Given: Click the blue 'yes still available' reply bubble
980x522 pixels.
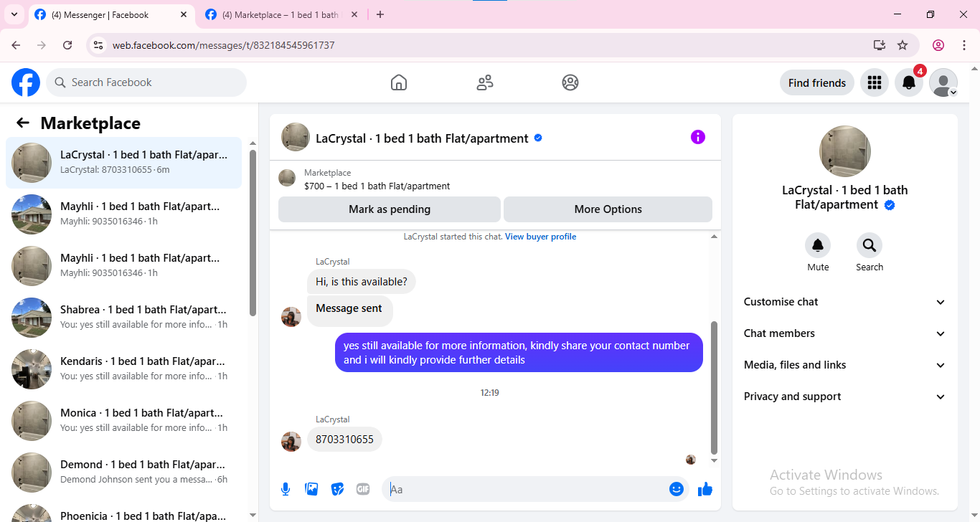Looking at the screenshot, I should pyautogui.click(x=519, y=353).
